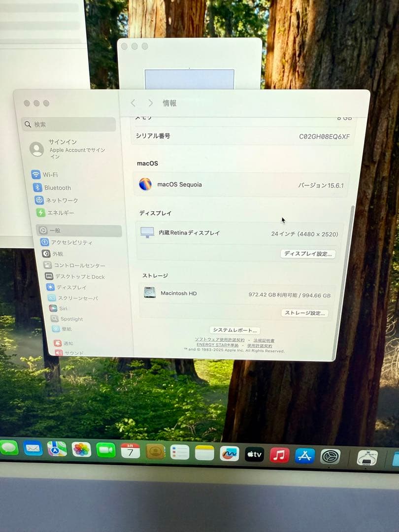Open Wi-Fi settings in sidebar

tap(45, 174)
